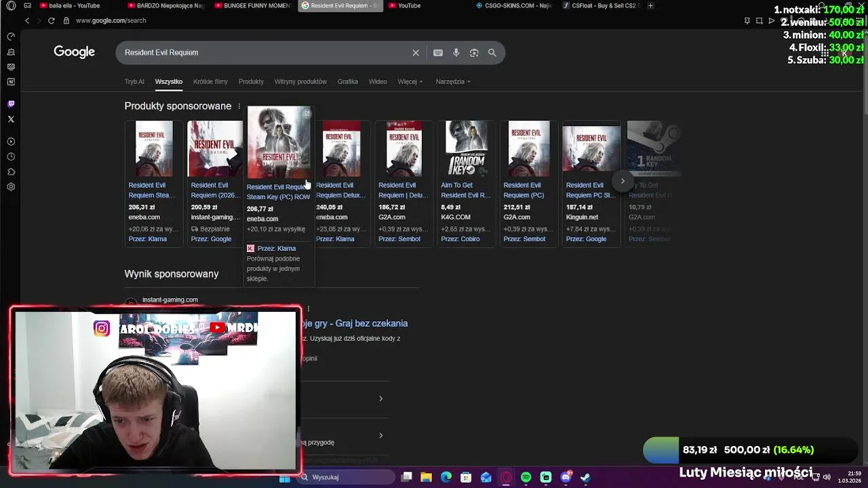Open the sidebar icon labeled M
This screenshot has width=868, height=488.
tap(11, 81)
